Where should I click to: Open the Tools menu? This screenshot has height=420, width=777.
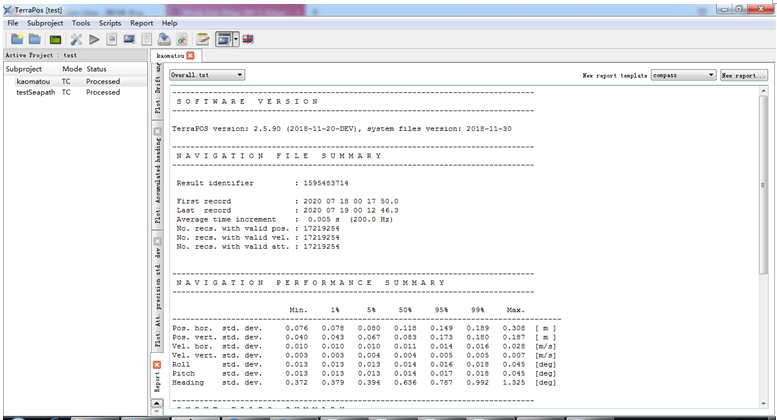point(80,22)
